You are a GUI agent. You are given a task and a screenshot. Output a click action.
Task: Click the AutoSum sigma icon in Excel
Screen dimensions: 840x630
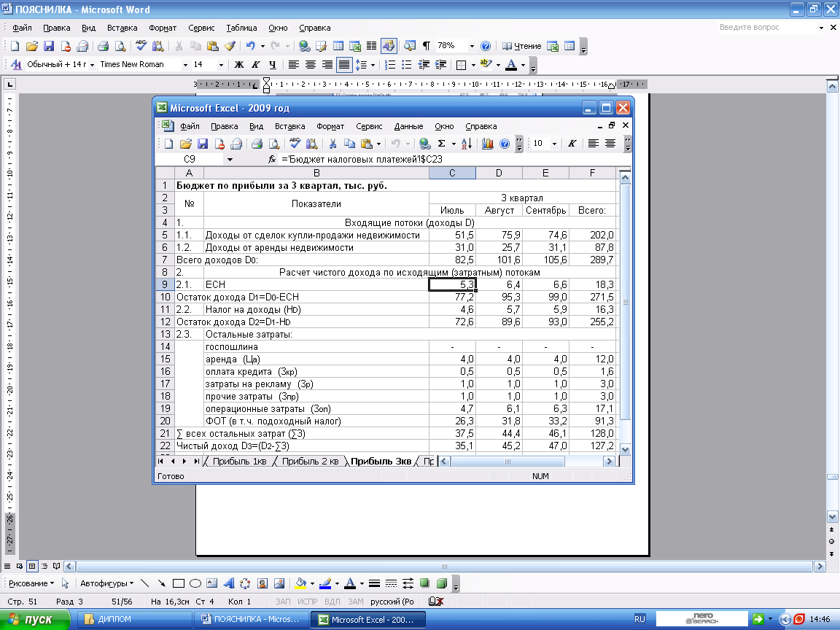click(x=442, y=144)
